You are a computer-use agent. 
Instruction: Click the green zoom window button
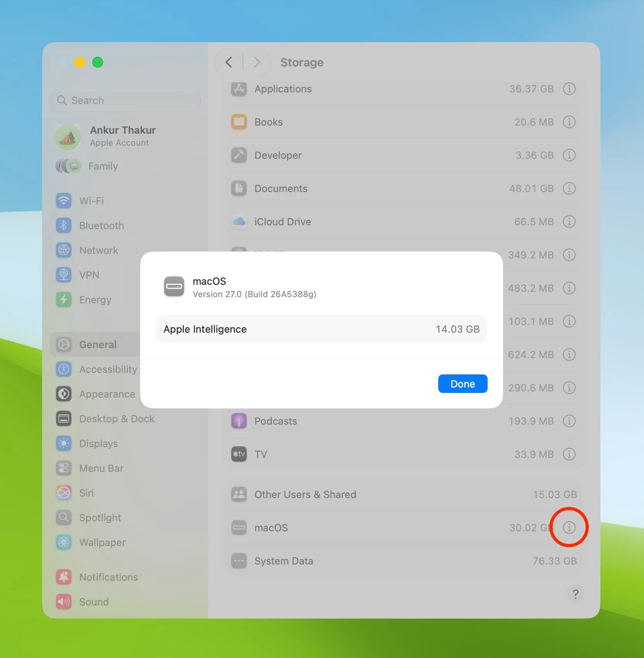[98, 62]
